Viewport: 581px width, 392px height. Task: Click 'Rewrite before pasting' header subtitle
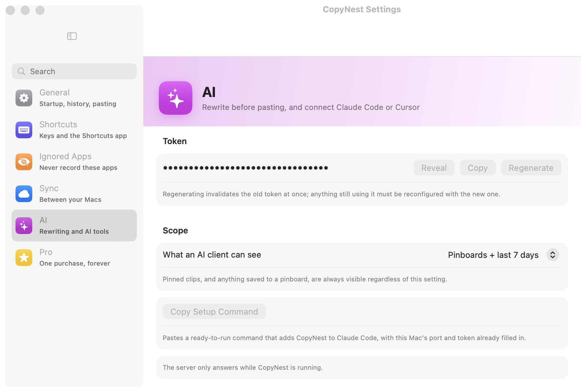click(x=311, y=107)
